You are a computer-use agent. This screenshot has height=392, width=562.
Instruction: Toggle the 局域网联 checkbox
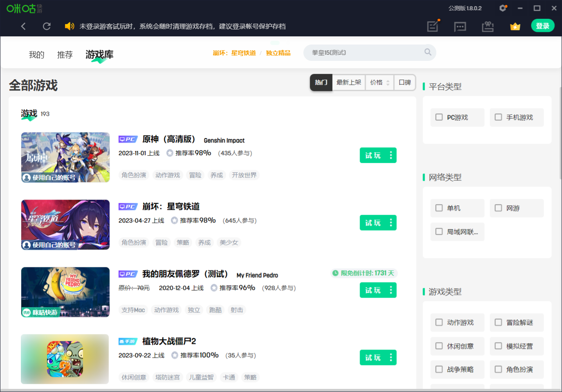[x=439, y=232]
